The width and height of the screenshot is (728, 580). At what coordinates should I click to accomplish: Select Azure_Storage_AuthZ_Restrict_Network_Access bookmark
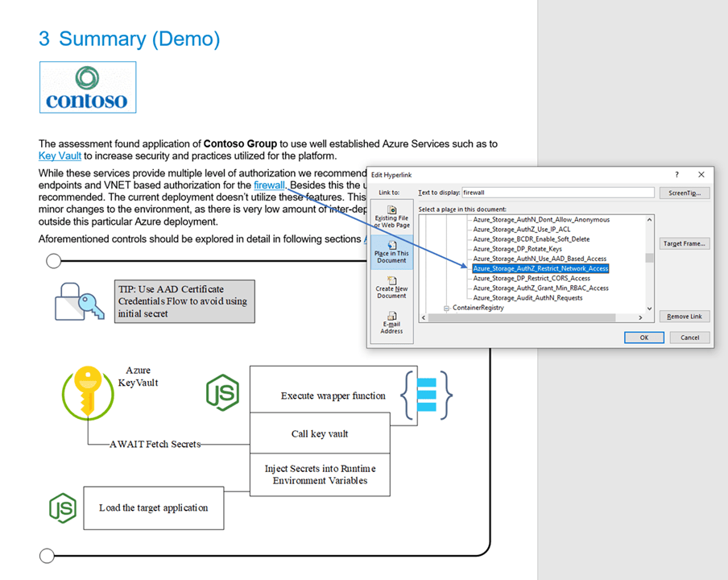coord(540,268)
